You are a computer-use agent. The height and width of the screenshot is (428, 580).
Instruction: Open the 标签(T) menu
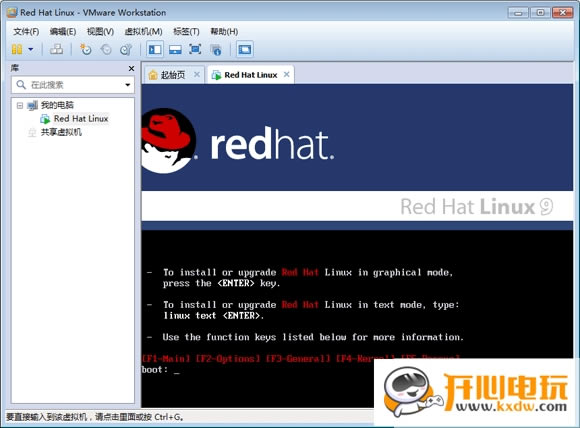click(x=186, y=31)
